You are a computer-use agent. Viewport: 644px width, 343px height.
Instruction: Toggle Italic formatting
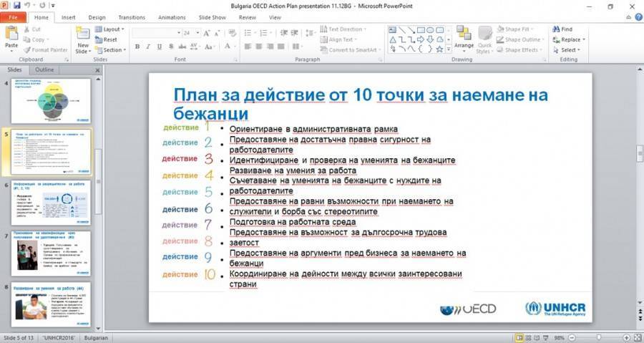pos(148,47)
